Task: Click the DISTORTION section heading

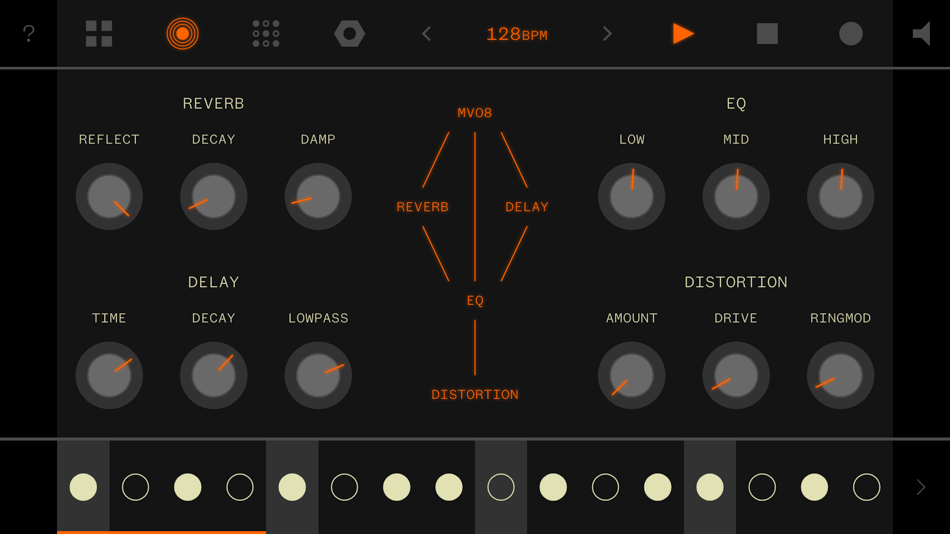Action: (x=736, y=282)
